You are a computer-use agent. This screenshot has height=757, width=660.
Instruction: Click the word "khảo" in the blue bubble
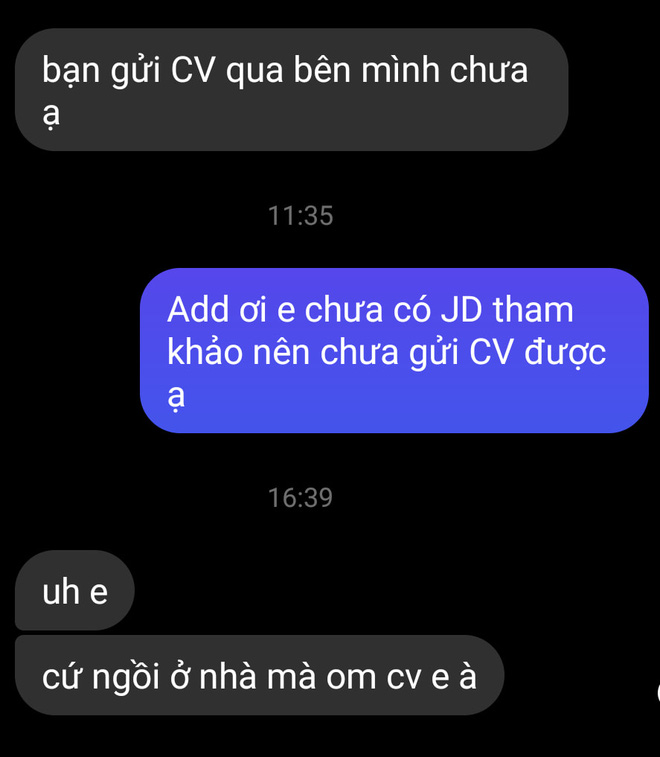205,352
